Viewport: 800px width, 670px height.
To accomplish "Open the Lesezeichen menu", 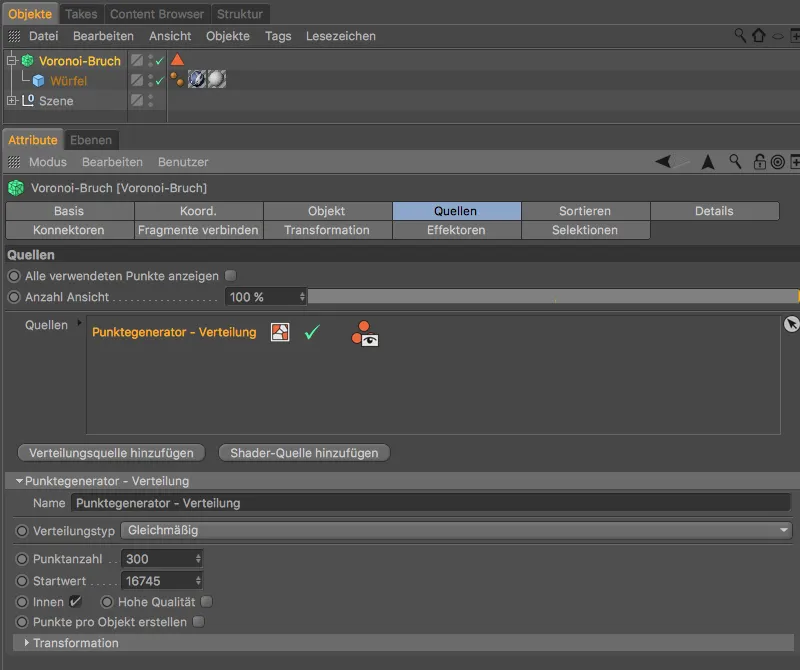I will tap(341, 36).
